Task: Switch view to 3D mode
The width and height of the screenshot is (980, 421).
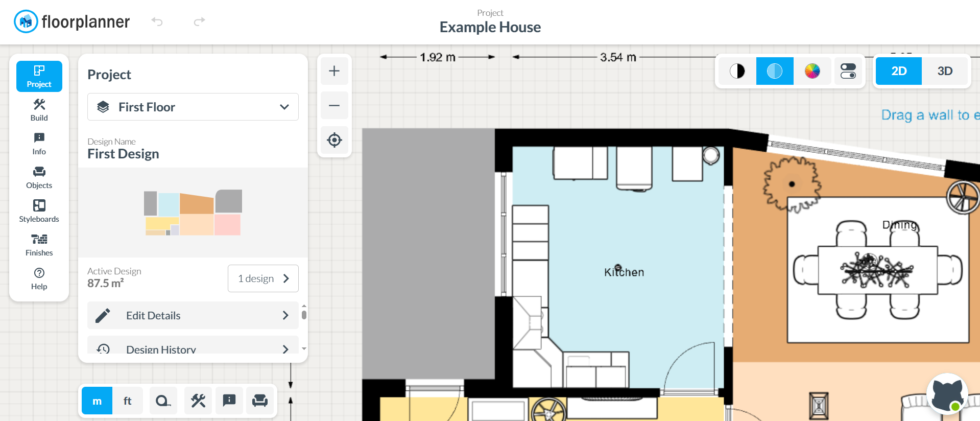Action: coord(945,71)
